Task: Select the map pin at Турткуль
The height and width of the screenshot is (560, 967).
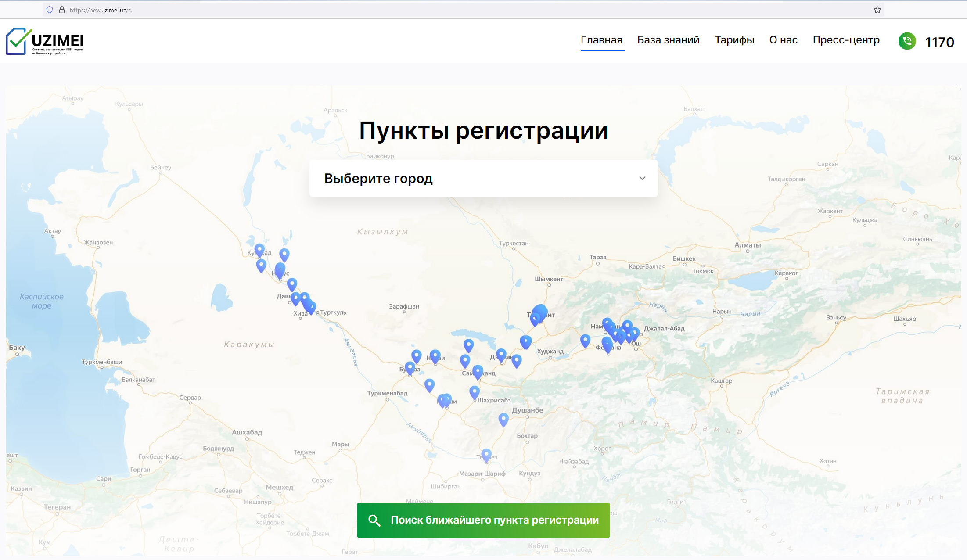Action: tap(311, 307)
